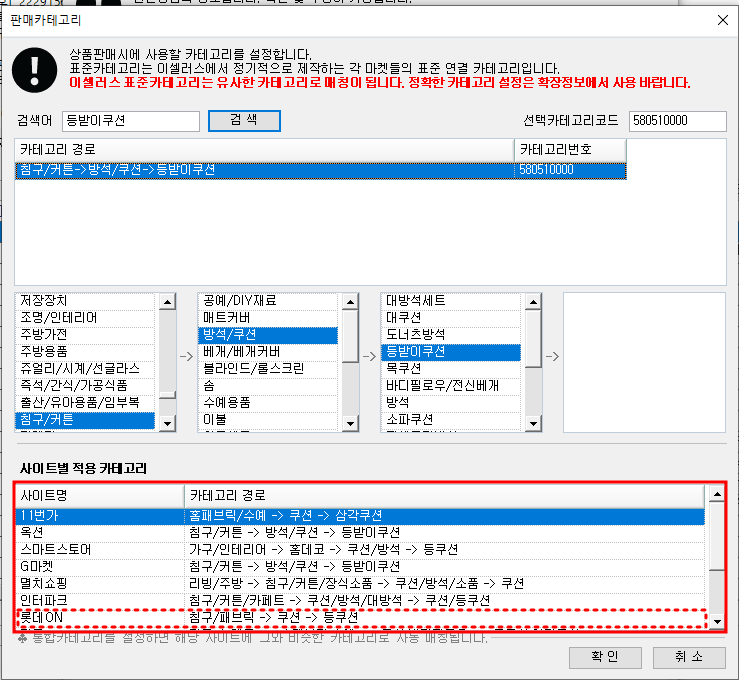
Task: Click the 확인 confirm button
Action: [605, 657]
